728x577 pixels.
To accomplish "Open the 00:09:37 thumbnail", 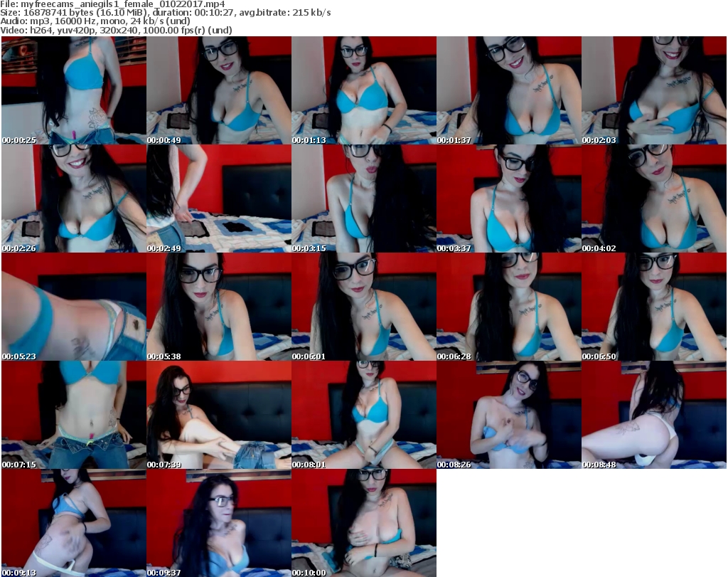I will coord(219,523).
